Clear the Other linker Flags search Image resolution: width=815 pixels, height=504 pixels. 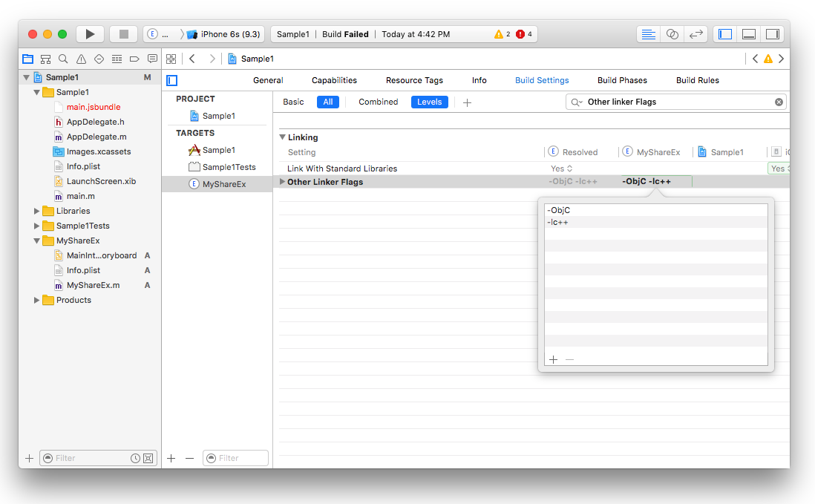779,102
